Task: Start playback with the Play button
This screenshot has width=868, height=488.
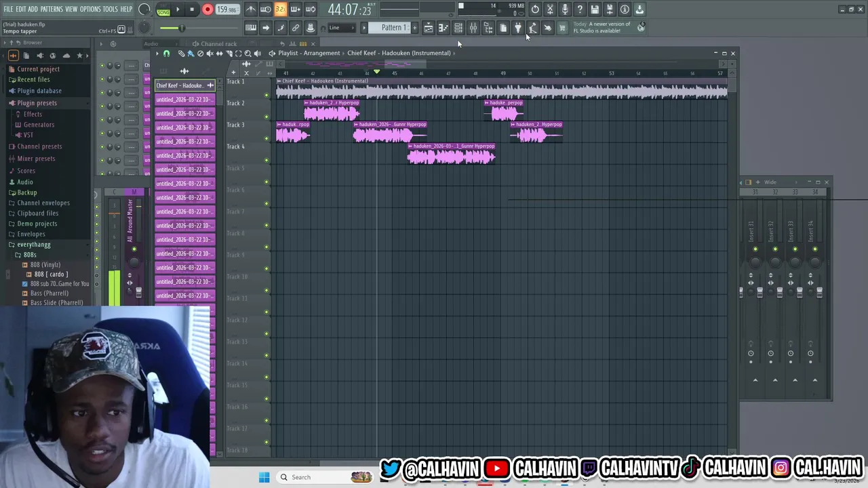Action: click(x=178, y=9)
